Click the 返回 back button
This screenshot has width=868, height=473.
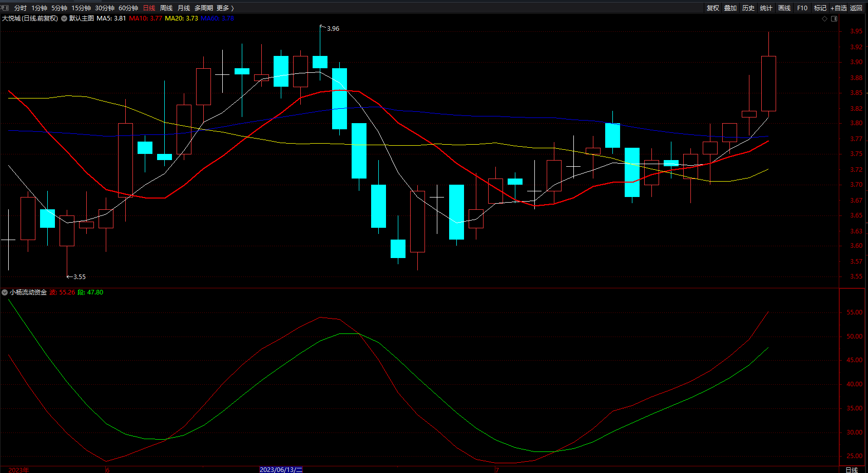click(x=856, y=8)
